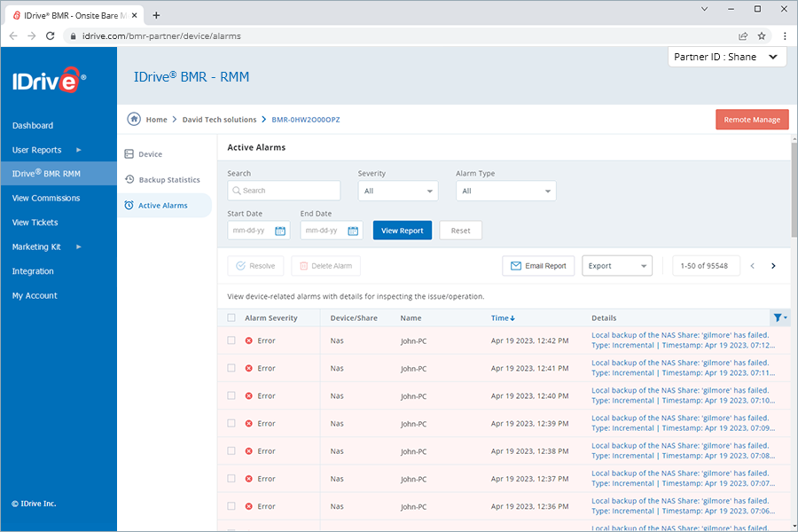Click the End Date input field
Image resolution: width=798 pixels, height=532 pixels.
coord(332,231)
